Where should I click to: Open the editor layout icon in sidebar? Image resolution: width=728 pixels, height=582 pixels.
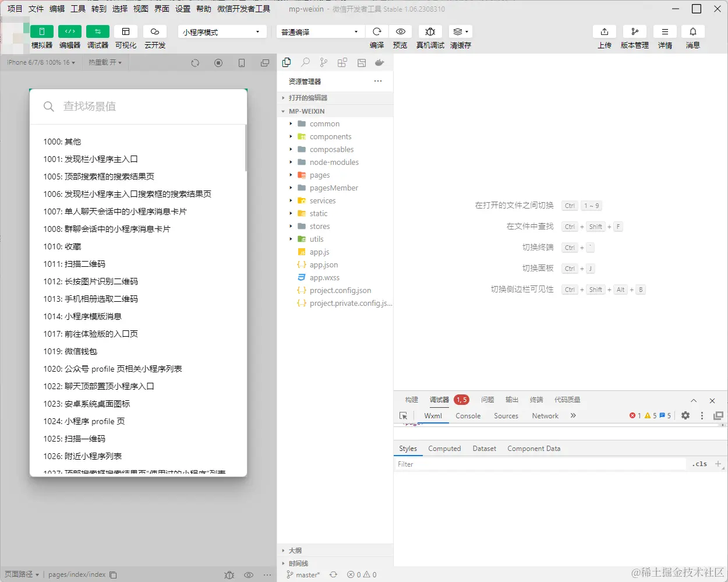pyautogui.click(x=361, y=62)
